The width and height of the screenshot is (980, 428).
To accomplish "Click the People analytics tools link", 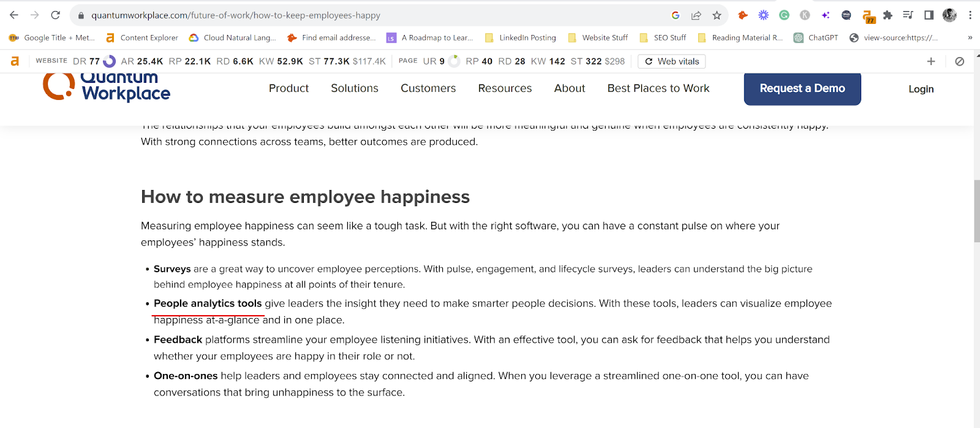I will tap(208, 304).
